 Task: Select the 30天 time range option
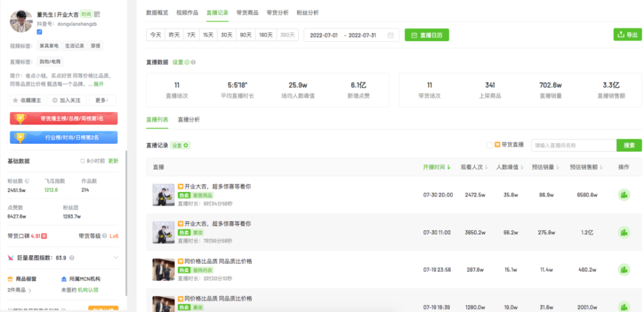click(227, 35)
